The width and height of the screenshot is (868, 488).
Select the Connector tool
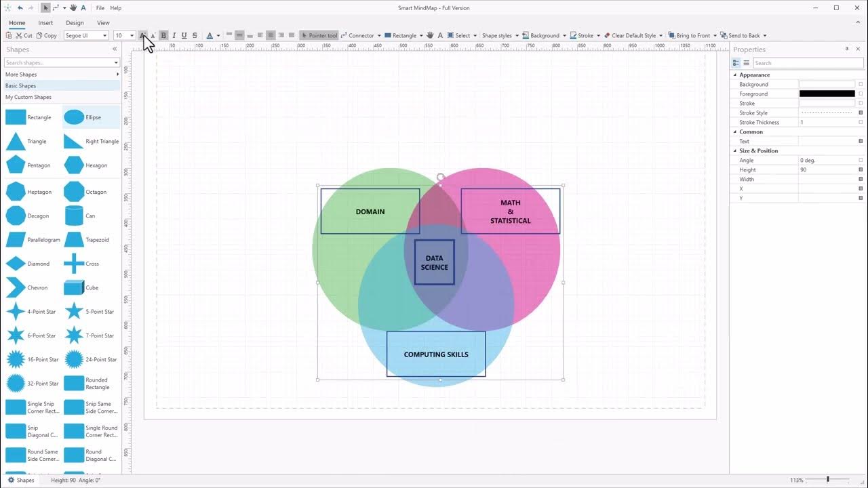(357, 35)
